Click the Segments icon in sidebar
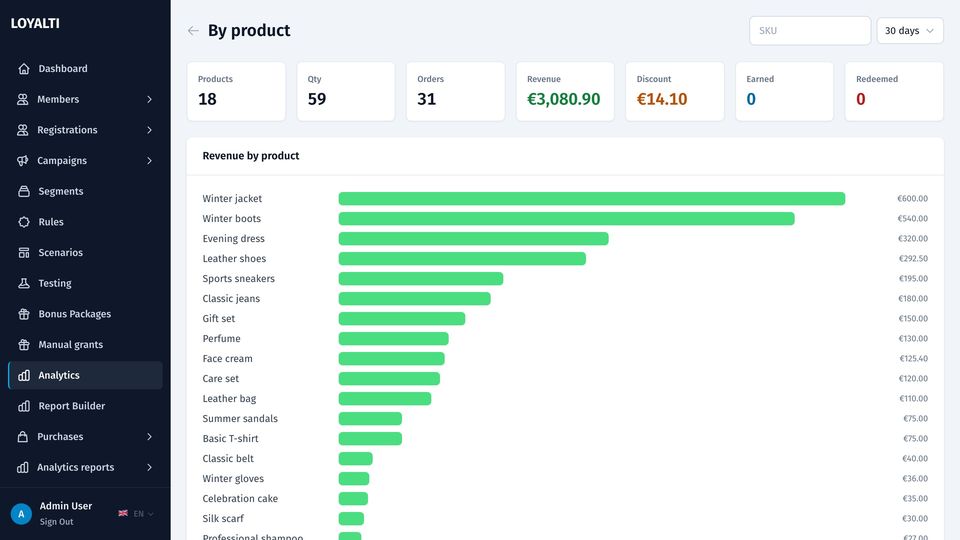Image resolution: width=960 pixels, height=540 pixels. (x=24, y=191)
